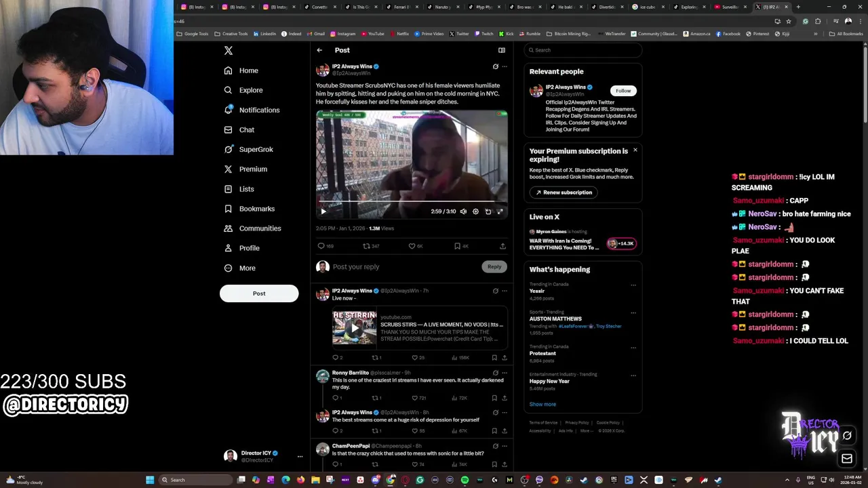Open three-dot menu on main post
This screenshot has width=868, height=488.
click(505, 66)
